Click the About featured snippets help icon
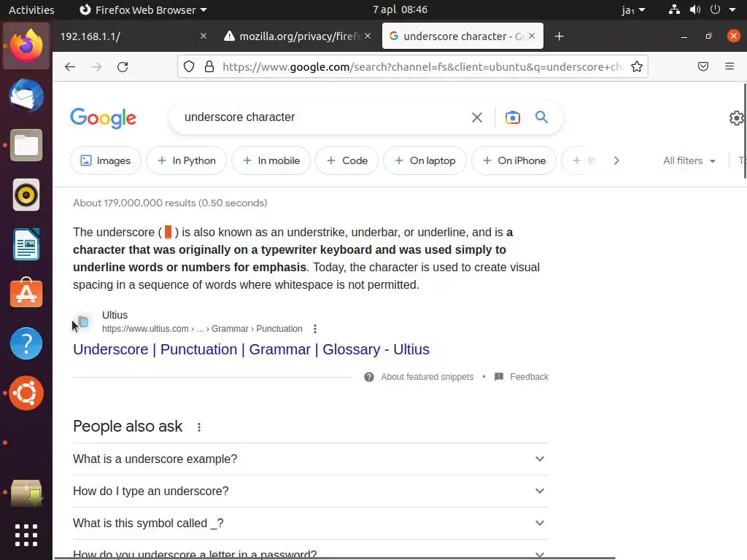This screenshot has height=560, width=747. pyautogui.click(x=368, y=377)
